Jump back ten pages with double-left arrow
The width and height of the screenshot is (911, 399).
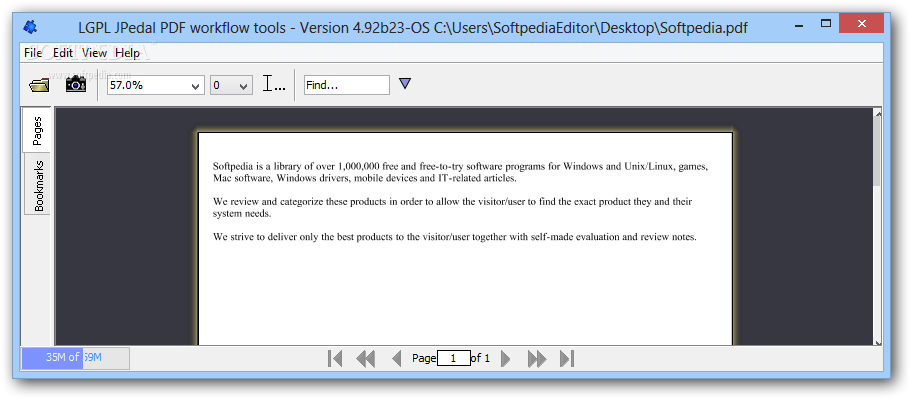tap(365, 358)
